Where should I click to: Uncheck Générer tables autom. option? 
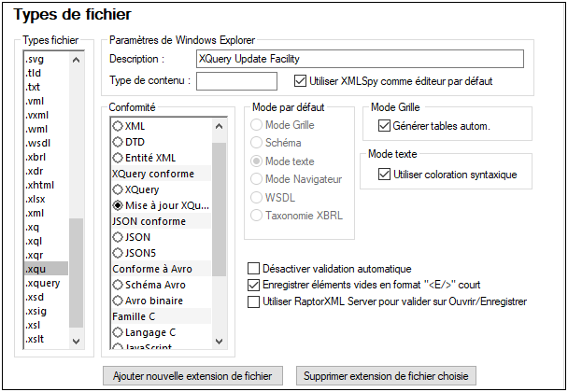click(384, 126)
